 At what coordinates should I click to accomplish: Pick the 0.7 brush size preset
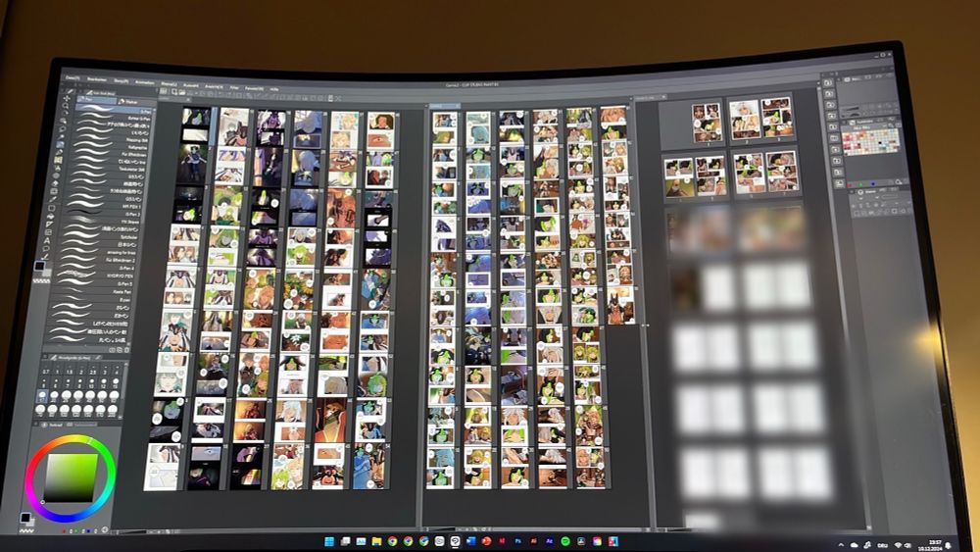[x=46, y=370]
